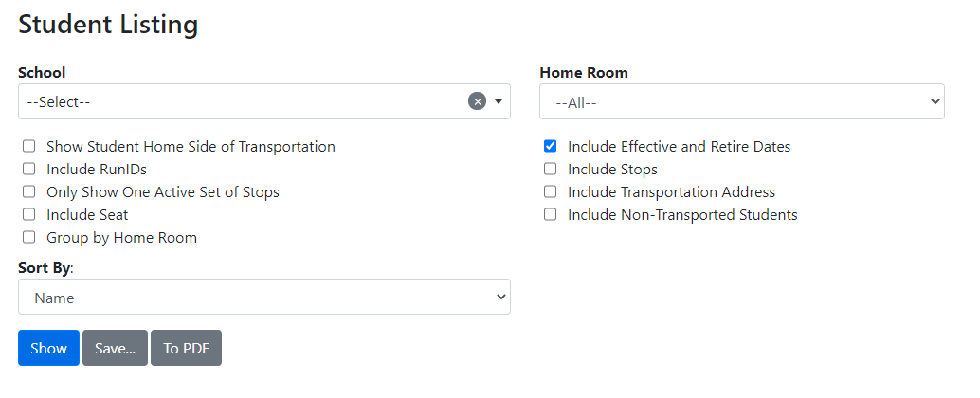Tick the Include Stops checkbox
This screenshot has height=398, width=980.
tap(551, 170)
